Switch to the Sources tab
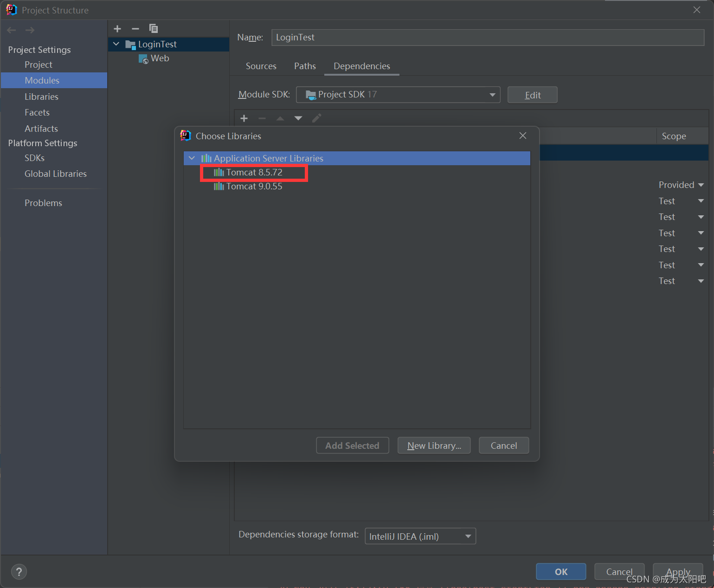The height and width of the screenshot is (588, 714). click(261, 66)
